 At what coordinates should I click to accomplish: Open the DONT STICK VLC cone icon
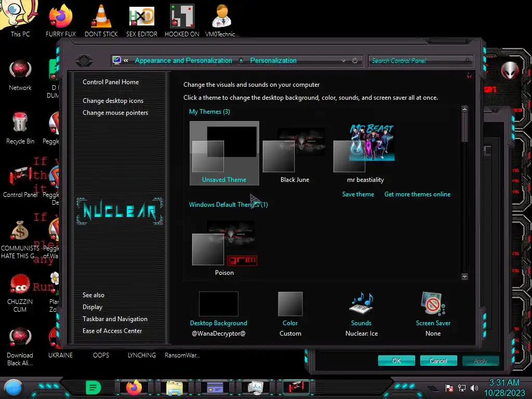(101, 20)
